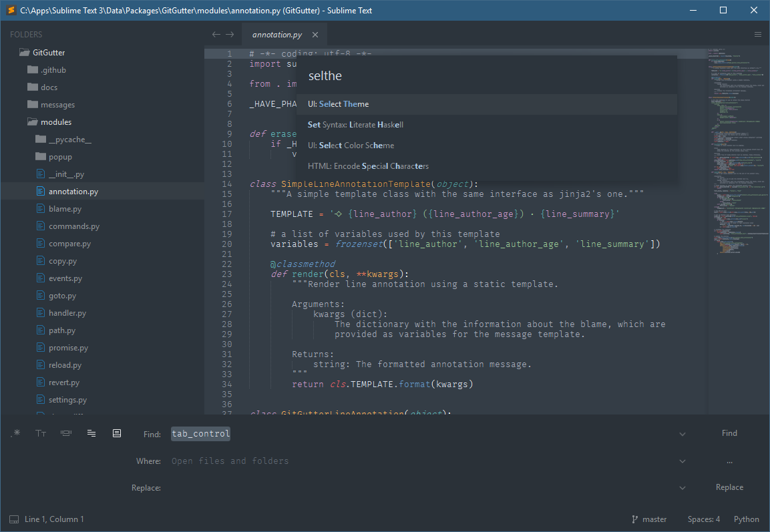Toggle sidebar with status bar panel icon
Screen dimensions: 770x532
(x=14, y=519)
